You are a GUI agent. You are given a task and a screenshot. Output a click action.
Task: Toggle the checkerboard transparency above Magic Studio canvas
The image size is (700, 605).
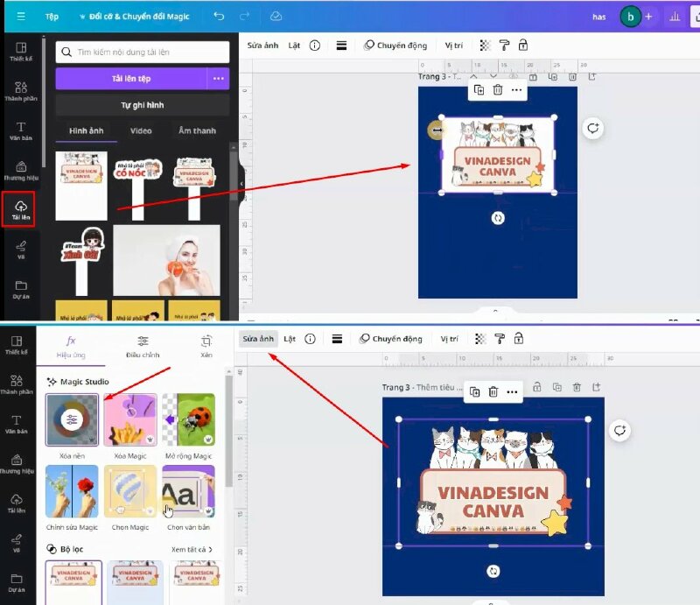pyautogui.click(x=480, y=339)
